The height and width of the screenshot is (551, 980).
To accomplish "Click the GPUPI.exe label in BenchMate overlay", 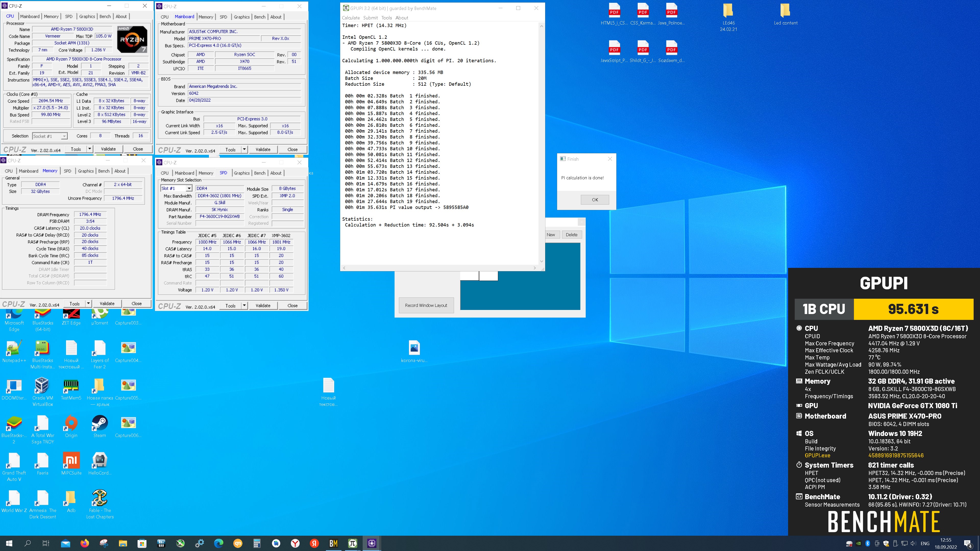I will [817, 456].
